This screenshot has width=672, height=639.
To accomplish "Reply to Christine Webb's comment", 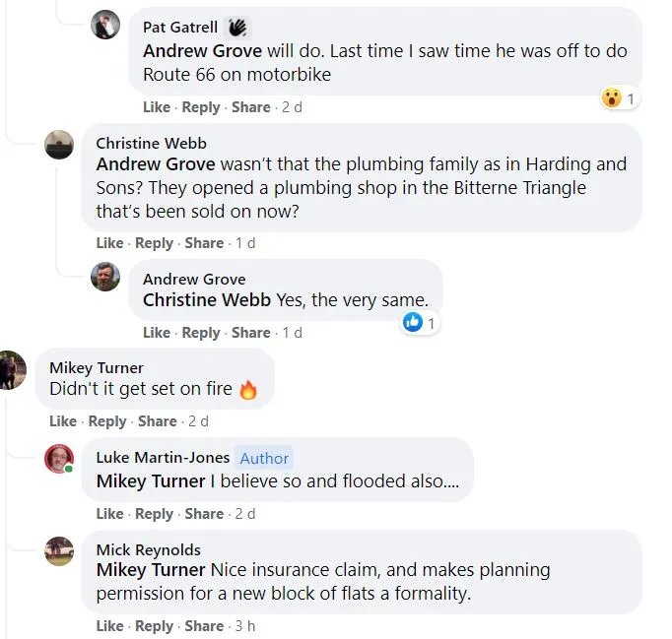I will point(154,243).
